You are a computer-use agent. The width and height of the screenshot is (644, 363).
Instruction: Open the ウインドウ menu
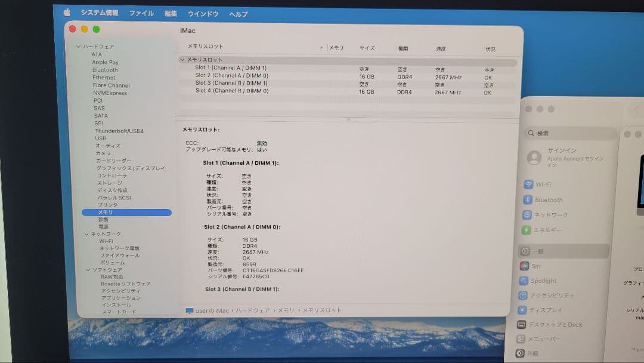click(202, 13)
